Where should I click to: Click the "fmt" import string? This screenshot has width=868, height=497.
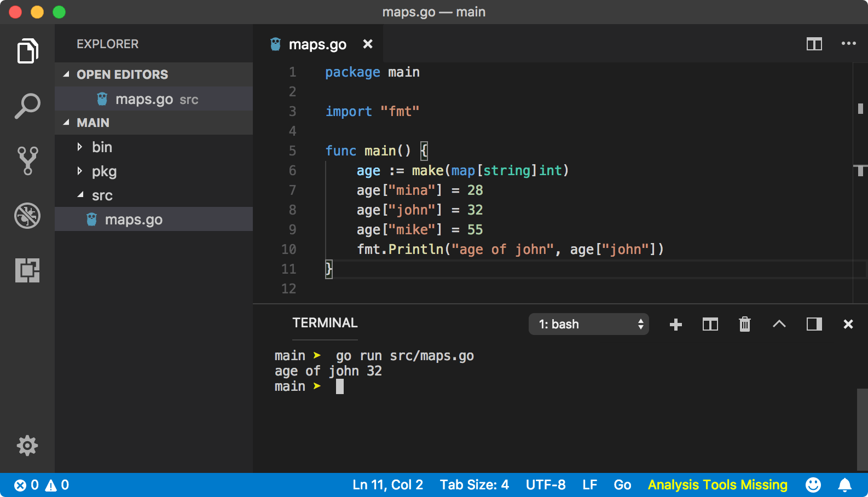tap(400, 112)
